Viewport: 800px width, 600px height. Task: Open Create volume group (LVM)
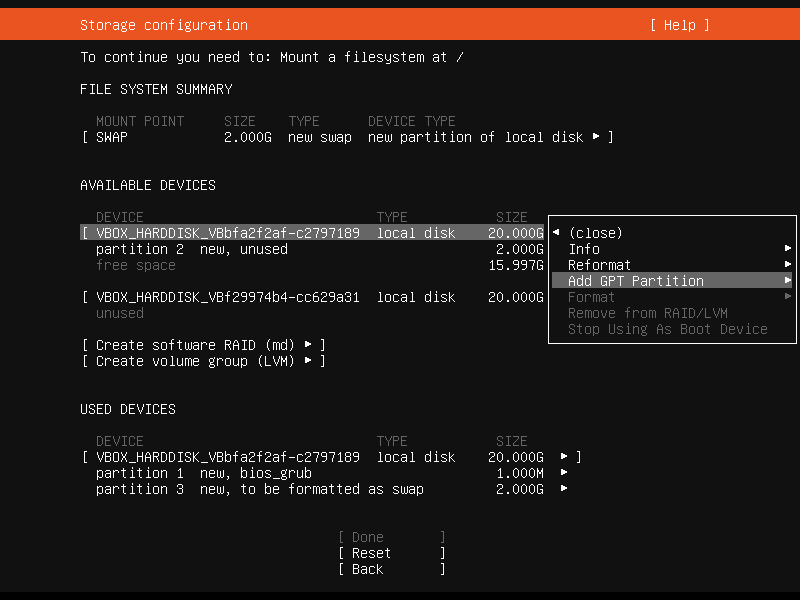204,361
